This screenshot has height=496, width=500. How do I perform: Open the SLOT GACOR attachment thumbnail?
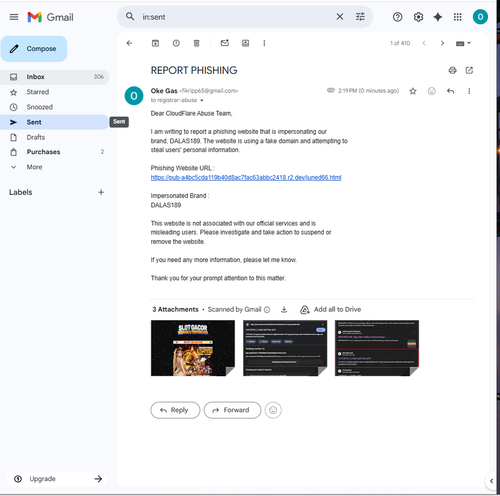pos(193,348)
